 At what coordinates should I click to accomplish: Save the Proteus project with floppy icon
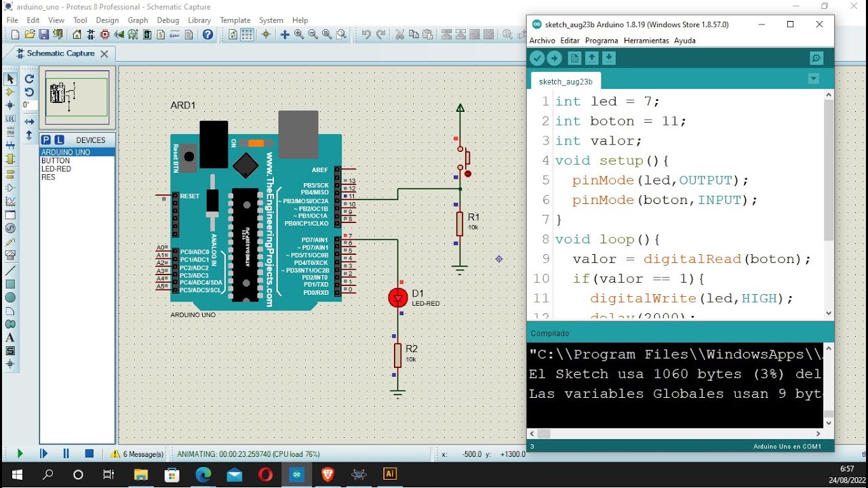pos(43,35)
